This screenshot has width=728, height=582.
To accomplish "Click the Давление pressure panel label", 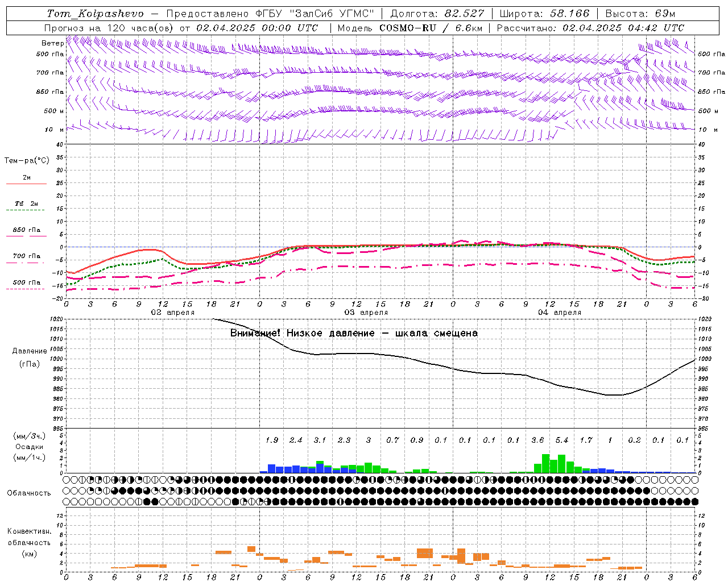I will point(30,351).
